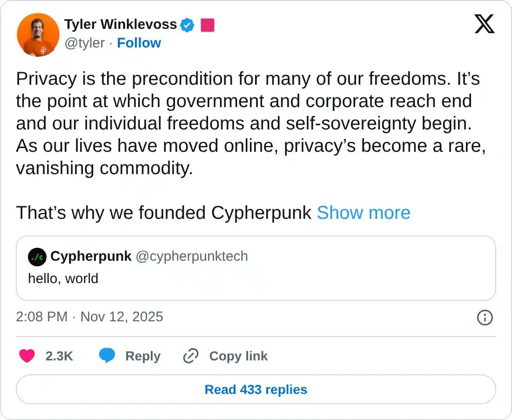This screenshot has width=512, height=420.
Task: Click the pink square emoji in the name
Action: pyautogui.click(x=207, y=25)
